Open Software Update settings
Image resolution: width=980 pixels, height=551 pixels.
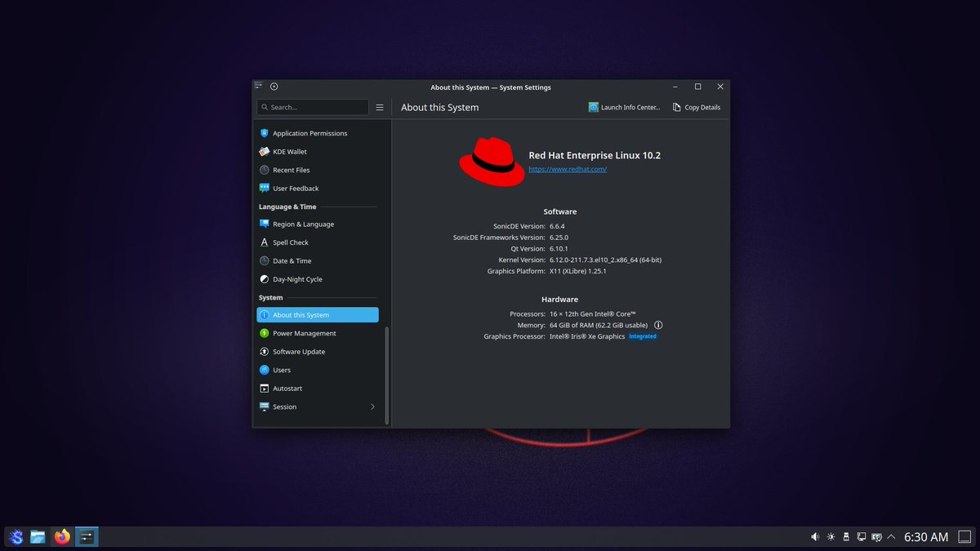coord(317,352)
